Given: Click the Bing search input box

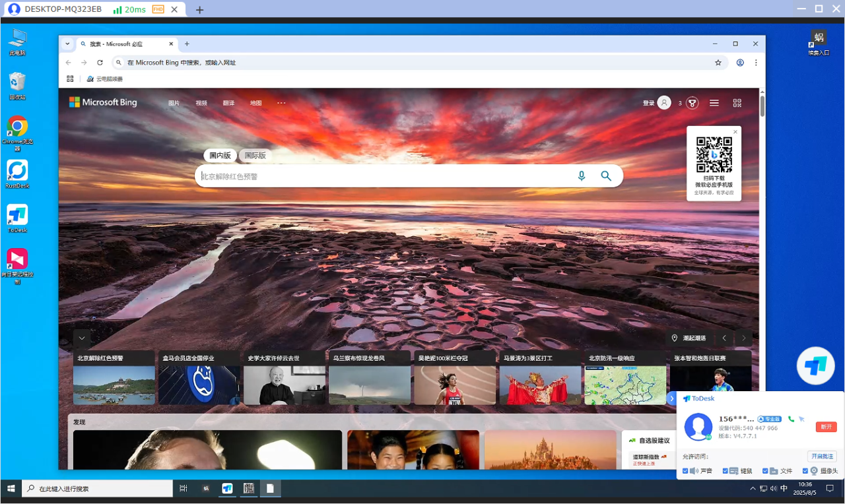Looking at the screenshot, I should (x=383, y=176).
